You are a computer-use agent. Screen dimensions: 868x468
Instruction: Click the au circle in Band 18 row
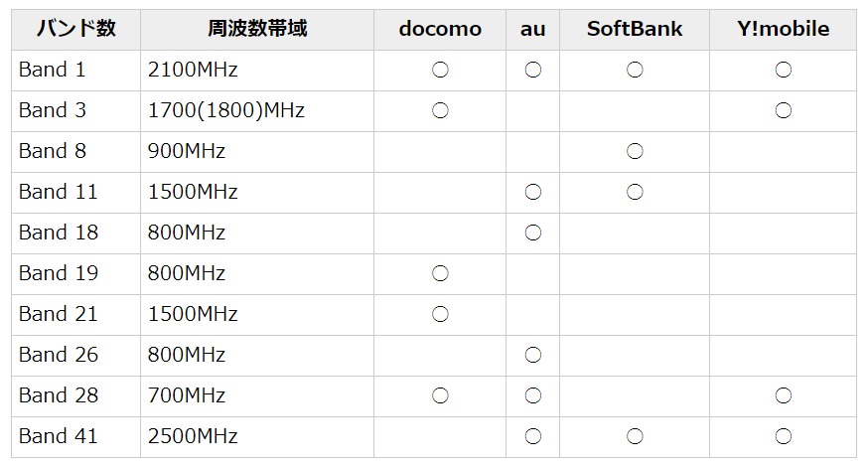click(532, 233)
